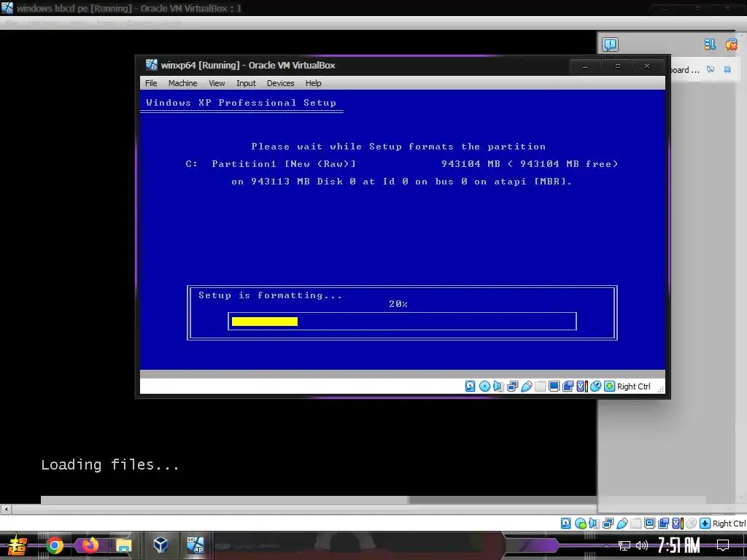Minimize the winxp64 VirtualBox window

click(x=585, y=66)
